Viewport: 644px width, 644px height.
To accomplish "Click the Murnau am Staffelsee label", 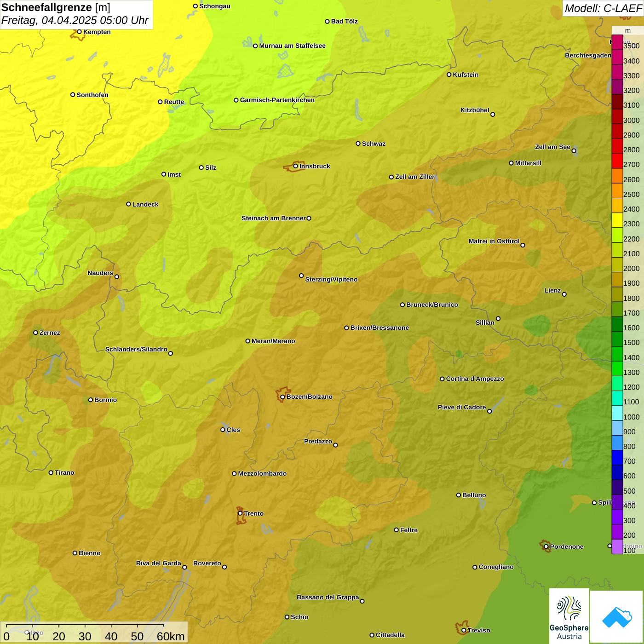I will (x=292, y=46).
